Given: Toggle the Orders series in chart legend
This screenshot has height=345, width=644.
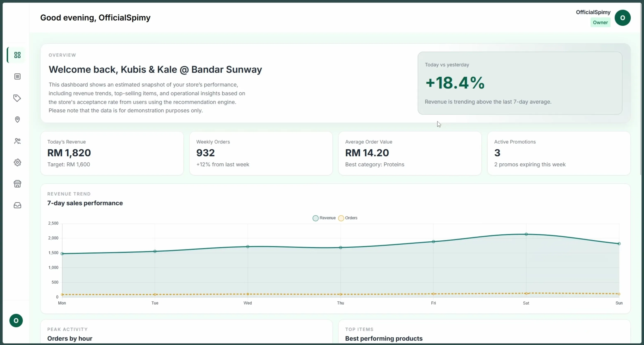Looking at the screenshot, I should [348, 218].
